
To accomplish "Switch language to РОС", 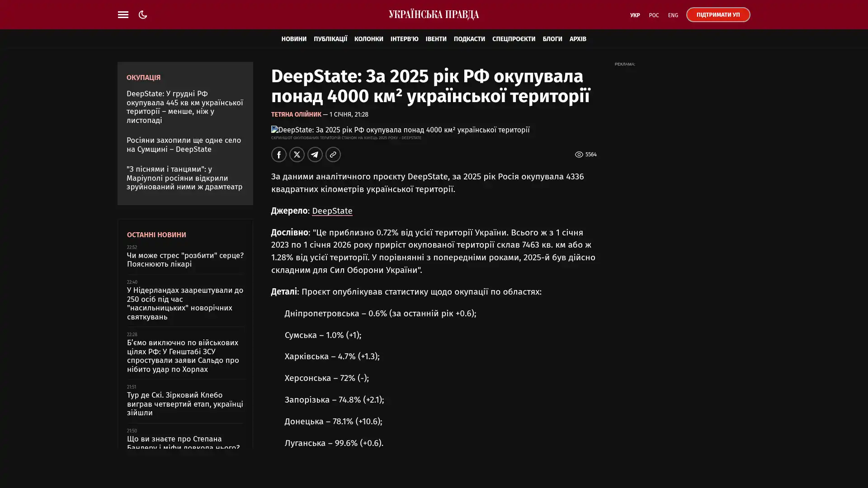I will 654,15.
